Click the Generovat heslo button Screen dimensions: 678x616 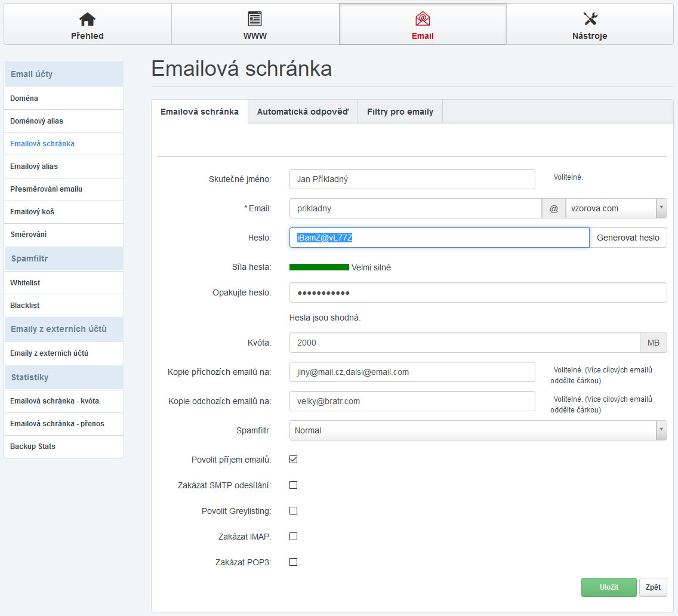[628, 238]
